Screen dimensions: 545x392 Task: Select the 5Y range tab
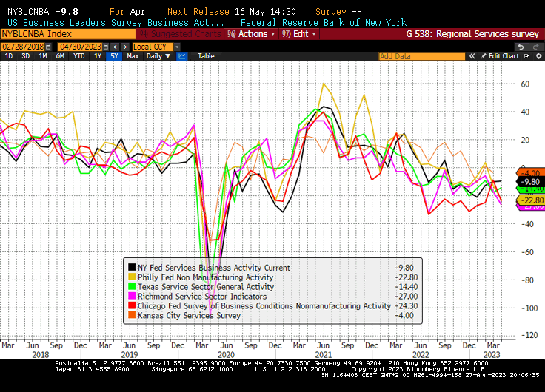coord(114,56)
